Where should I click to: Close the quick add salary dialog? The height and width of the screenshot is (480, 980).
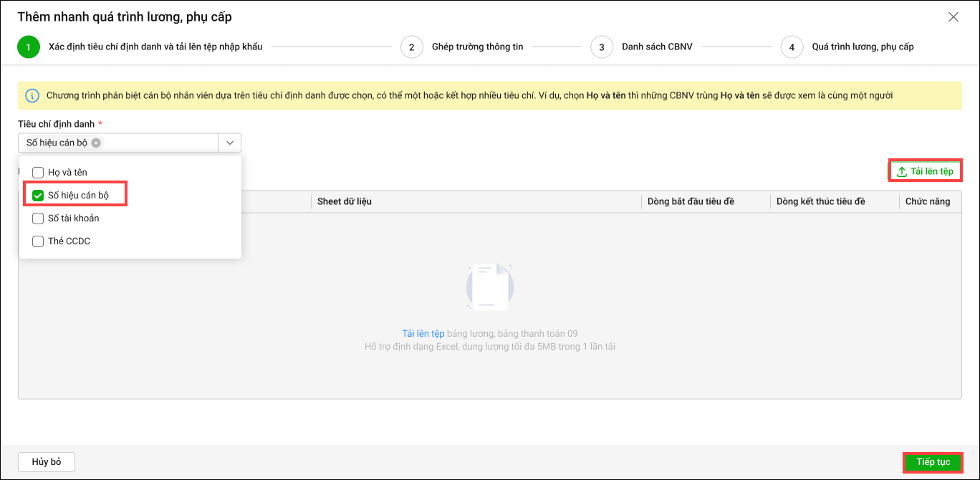(953, 17)
